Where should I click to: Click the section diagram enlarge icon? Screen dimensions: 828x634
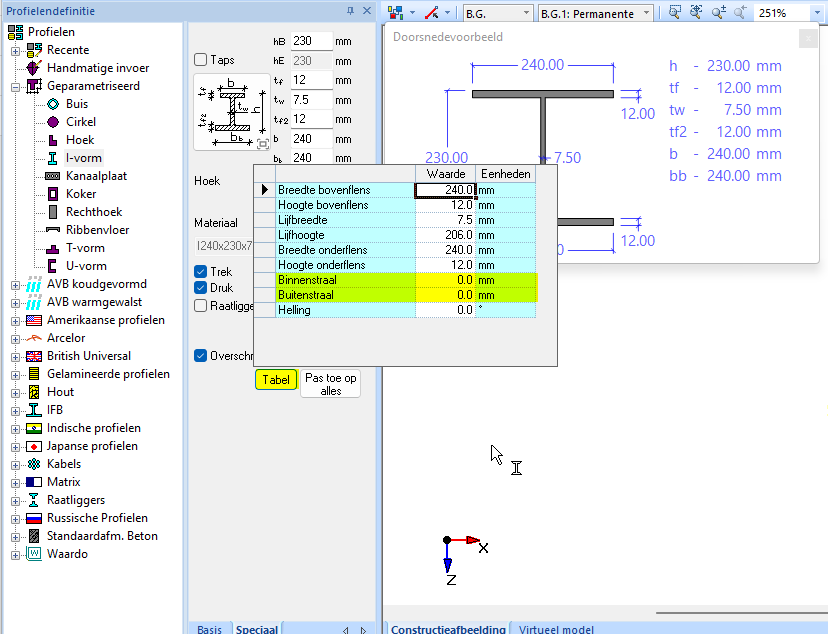click(262, 144)
